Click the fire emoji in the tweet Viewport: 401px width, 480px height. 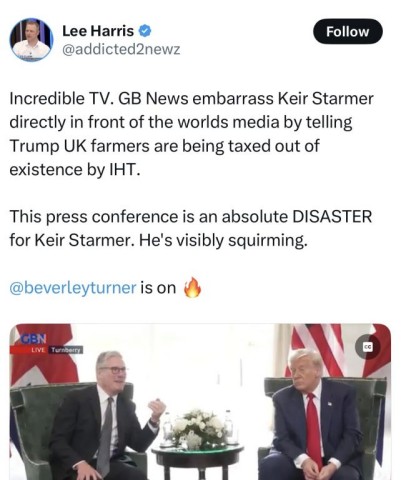(x=193, y=287)
